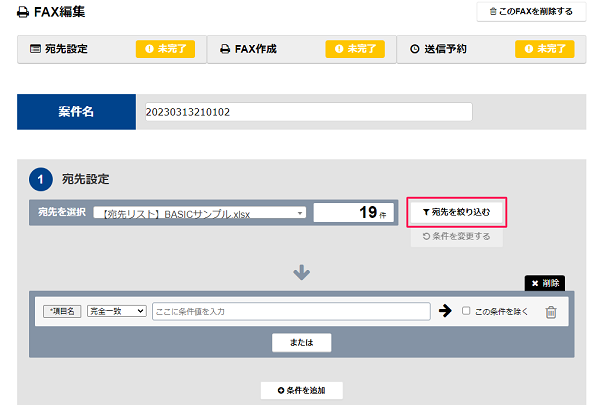Open the 完全一致 match type dropdown
The height and width of the screenshot is (405, 600).
tap(117, 311)
